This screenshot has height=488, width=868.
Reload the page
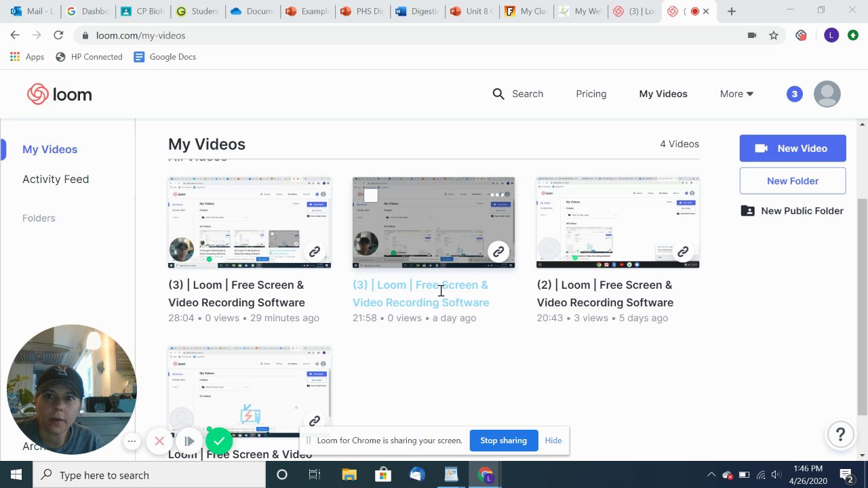(58, 35)
